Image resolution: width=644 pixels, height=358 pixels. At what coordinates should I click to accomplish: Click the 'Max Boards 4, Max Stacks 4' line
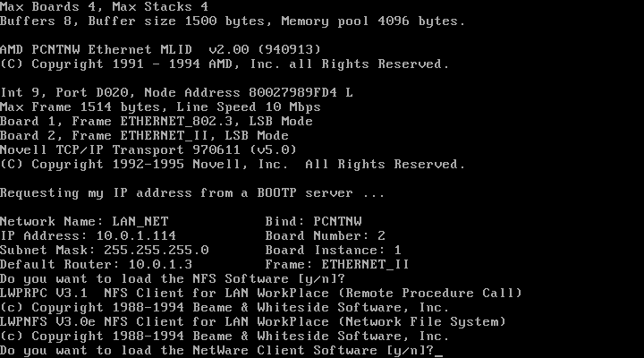coord(105,7)
